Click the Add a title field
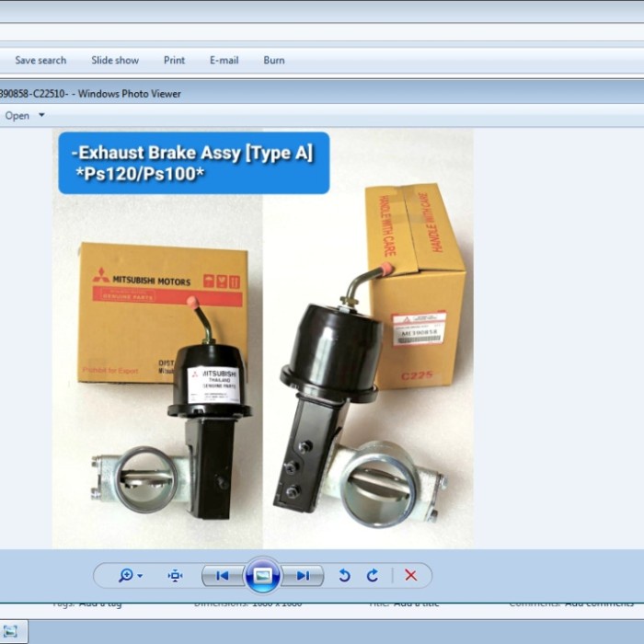 click(416, 604)
